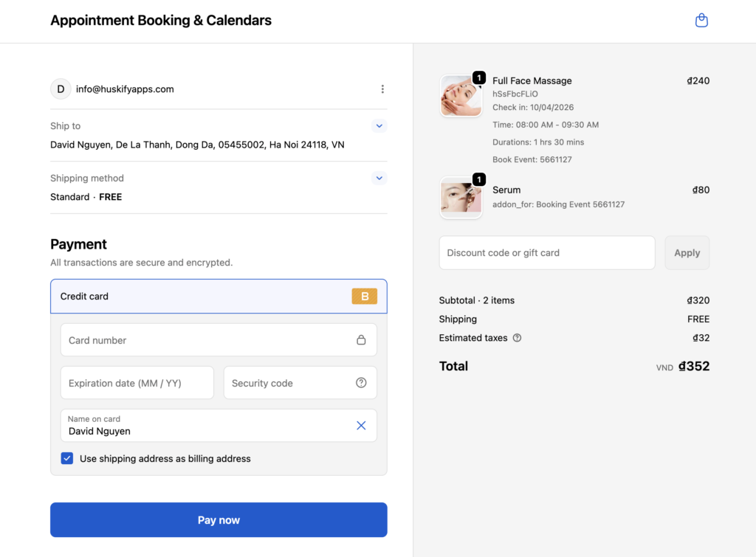Apply the discount code
Screen dimensions: 756x557
(x=687, y=253)
